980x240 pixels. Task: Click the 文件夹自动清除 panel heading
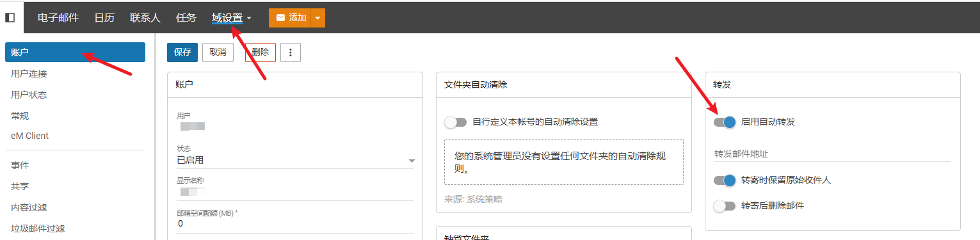click(476, 84)
